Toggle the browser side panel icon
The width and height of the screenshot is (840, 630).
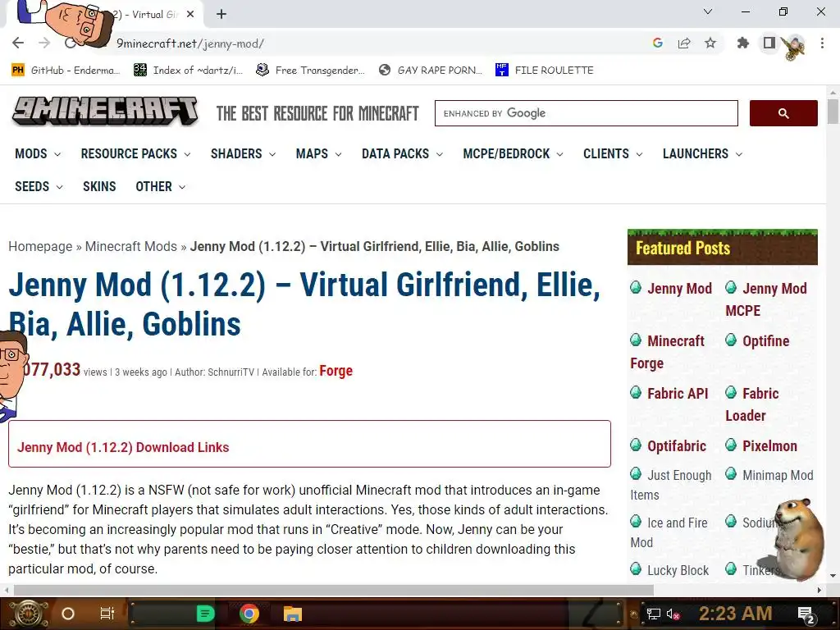769,43
